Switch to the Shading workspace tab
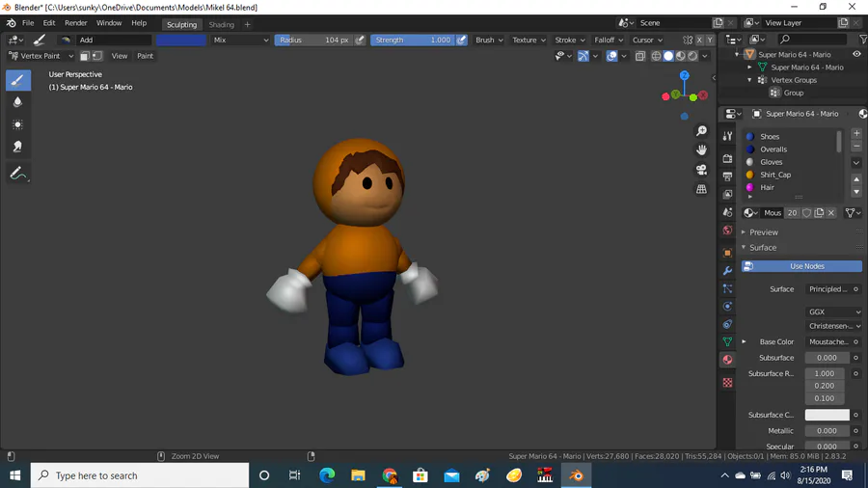The image size is (868, 488). (222, 24)
